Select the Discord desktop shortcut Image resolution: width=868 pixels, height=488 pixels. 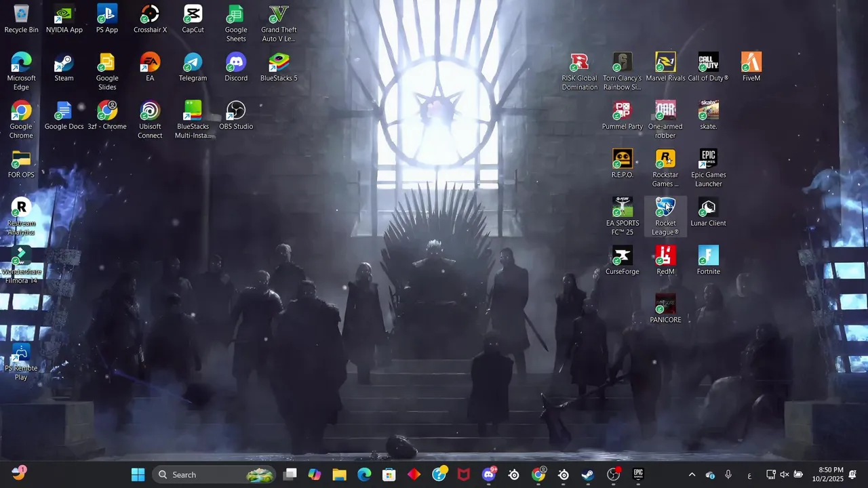pos(236,67)
